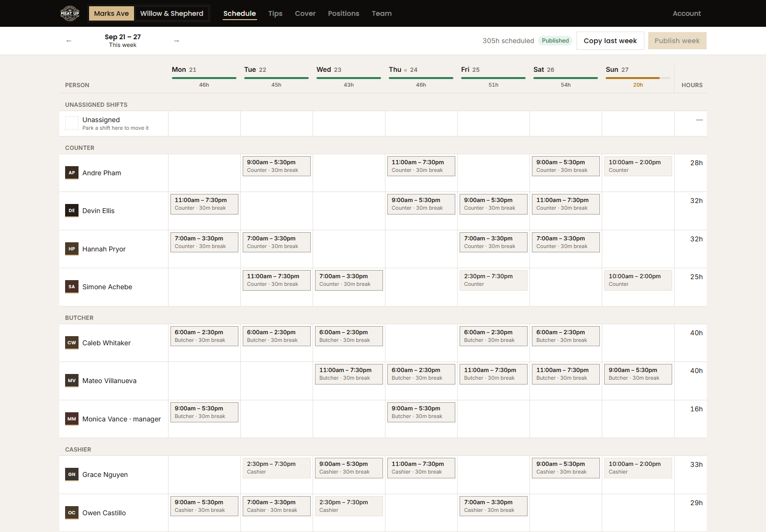Click empty Unassigned Monday cell
Viewport: 766px width, 532px height.
pos(204,124)
